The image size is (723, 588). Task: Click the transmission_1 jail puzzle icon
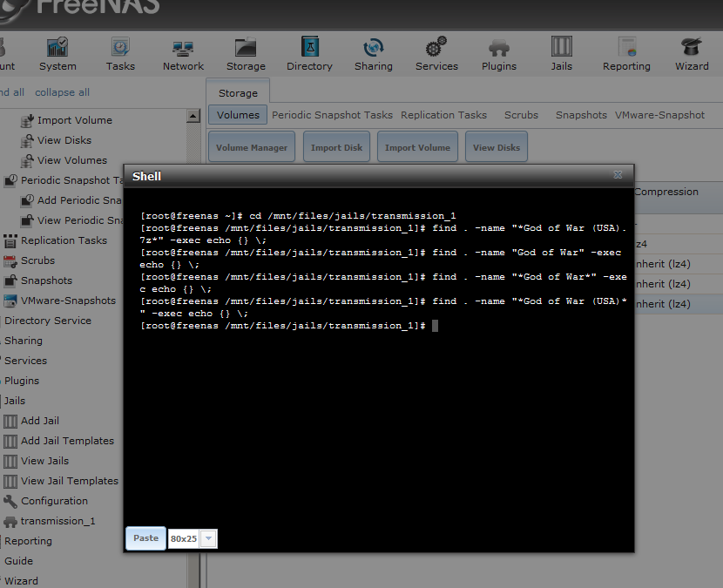10,522
